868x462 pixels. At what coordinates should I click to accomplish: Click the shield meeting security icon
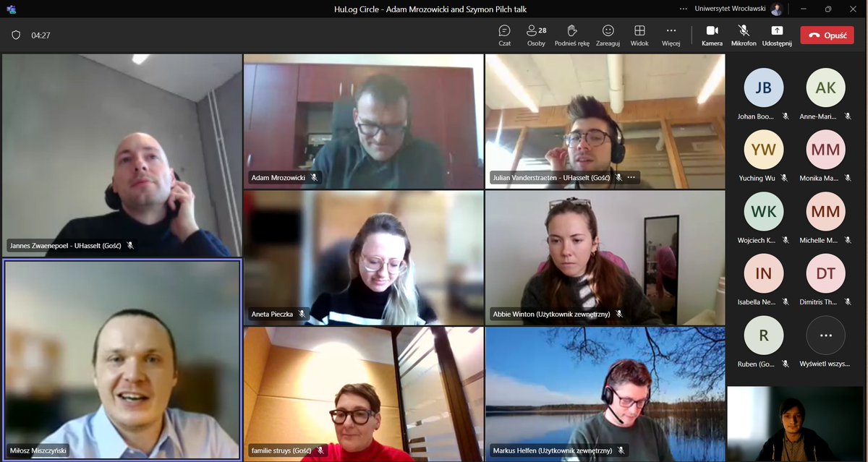16,35
